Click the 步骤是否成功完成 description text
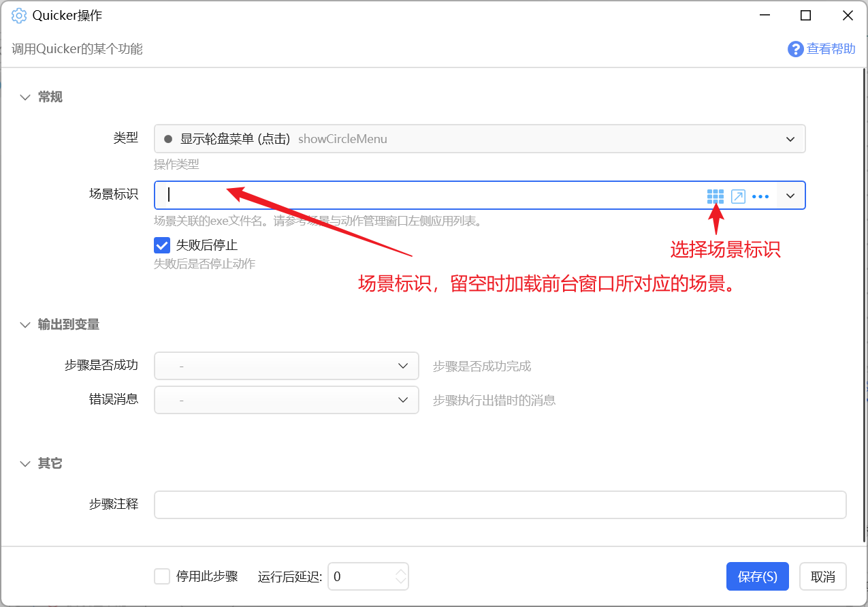868x607 pixels. [482, 367]
